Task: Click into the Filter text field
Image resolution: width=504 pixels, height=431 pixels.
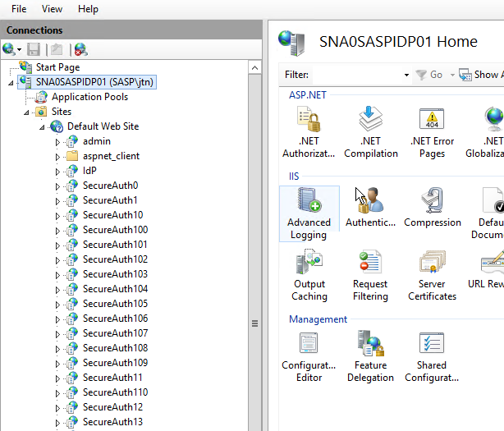Action: [357, 75]
